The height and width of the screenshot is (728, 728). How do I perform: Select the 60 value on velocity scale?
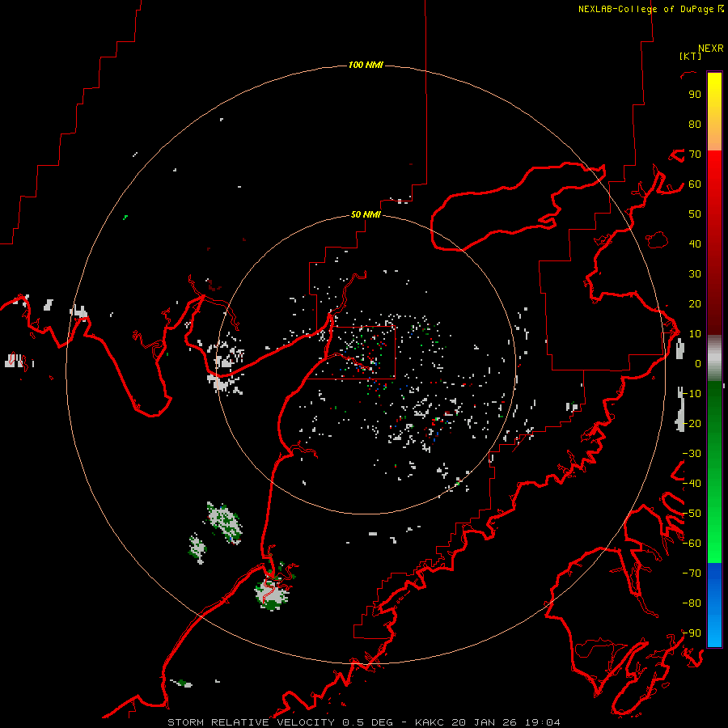695,184
